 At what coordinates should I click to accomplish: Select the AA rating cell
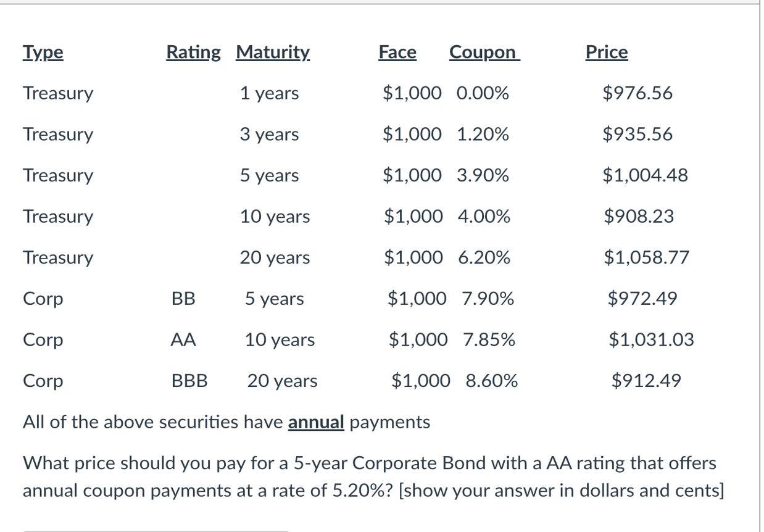[183, 339]
